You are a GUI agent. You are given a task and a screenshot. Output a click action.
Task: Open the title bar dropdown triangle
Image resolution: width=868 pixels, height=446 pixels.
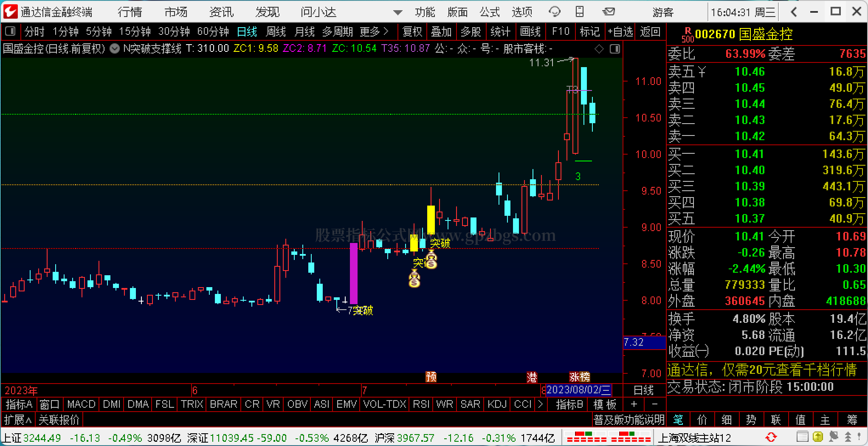coord(398,13)
